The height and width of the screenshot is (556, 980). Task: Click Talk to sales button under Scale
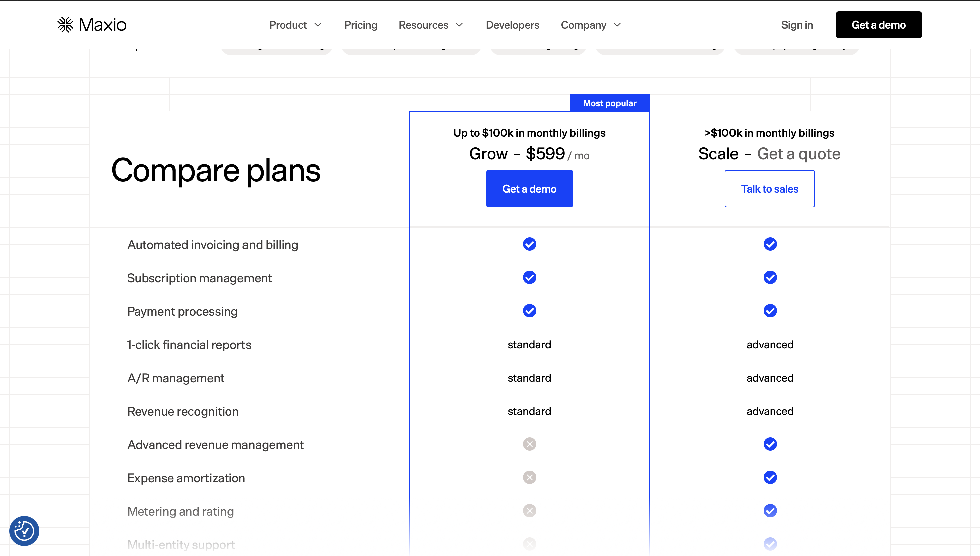(770, 189)
